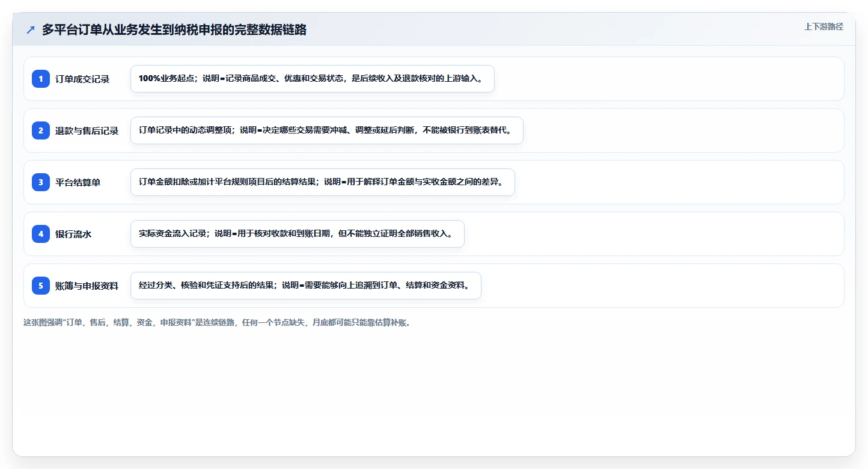Select the 账簿与申报资料 step label

tap(87, 286)
